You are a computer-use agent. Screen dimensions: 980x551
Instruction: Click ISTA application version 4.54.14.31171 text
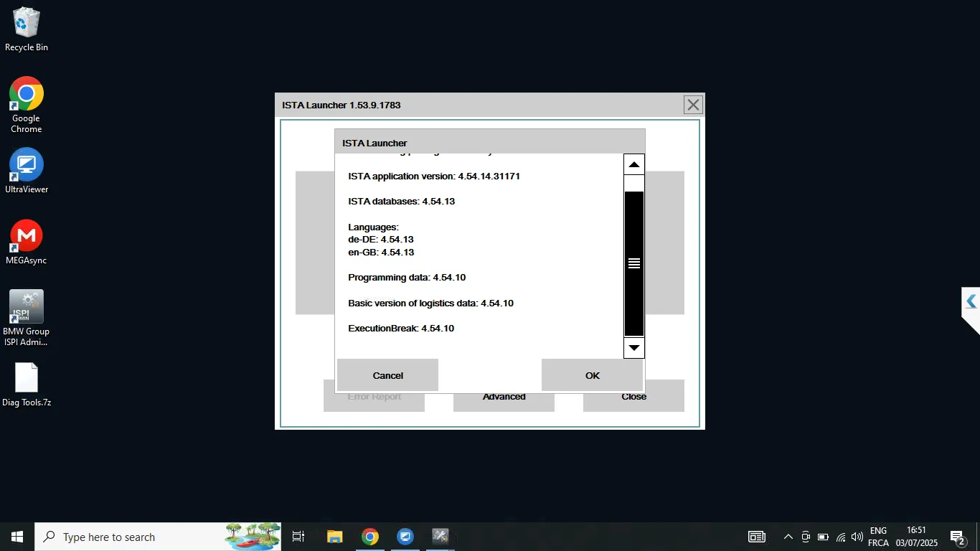[x=434, y=176]
